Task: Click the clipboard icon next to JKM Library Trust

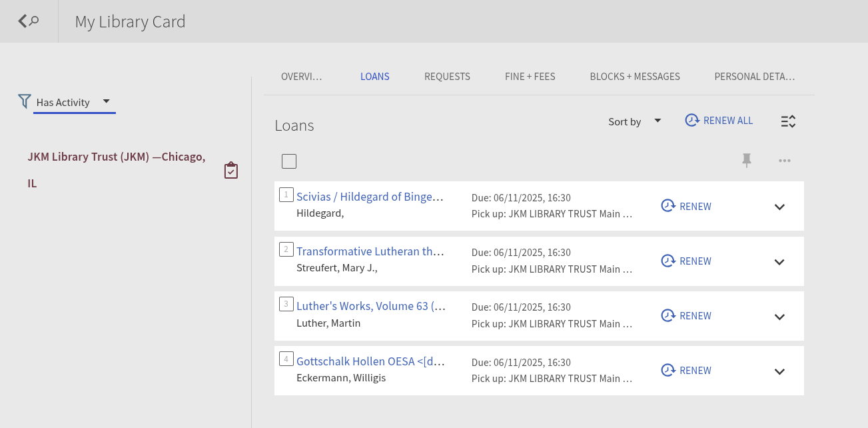Action: pos(231,170)
